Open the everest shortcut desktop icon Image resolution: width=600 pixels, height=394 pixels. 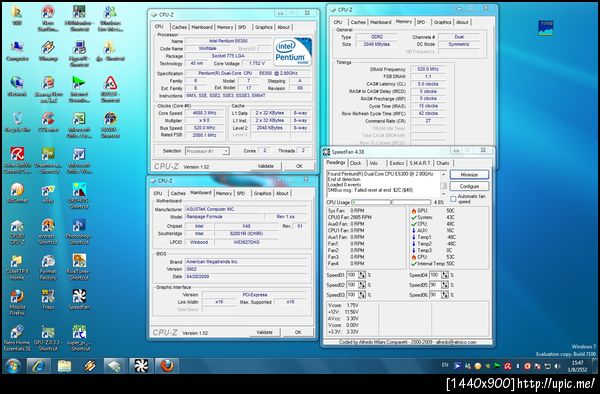point(48,231)
